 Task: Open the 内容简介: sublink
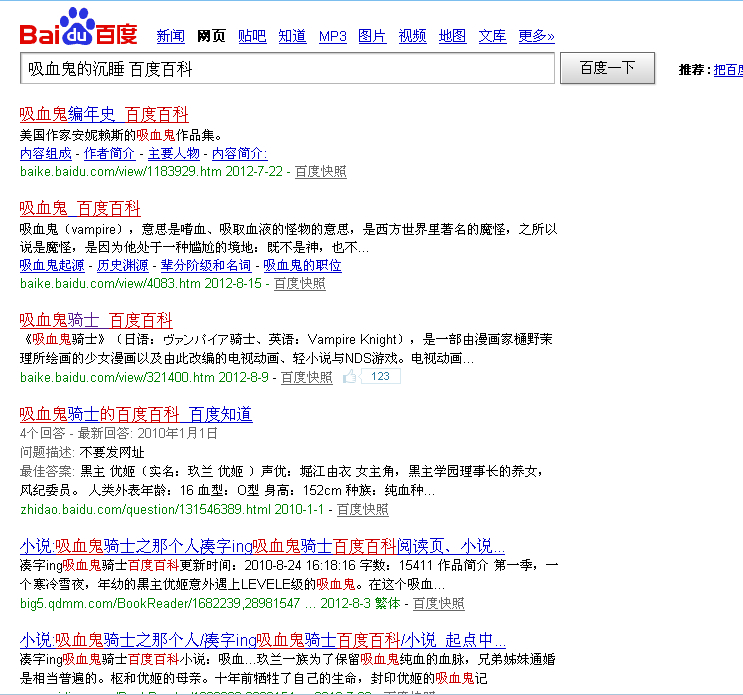point(239,153)
